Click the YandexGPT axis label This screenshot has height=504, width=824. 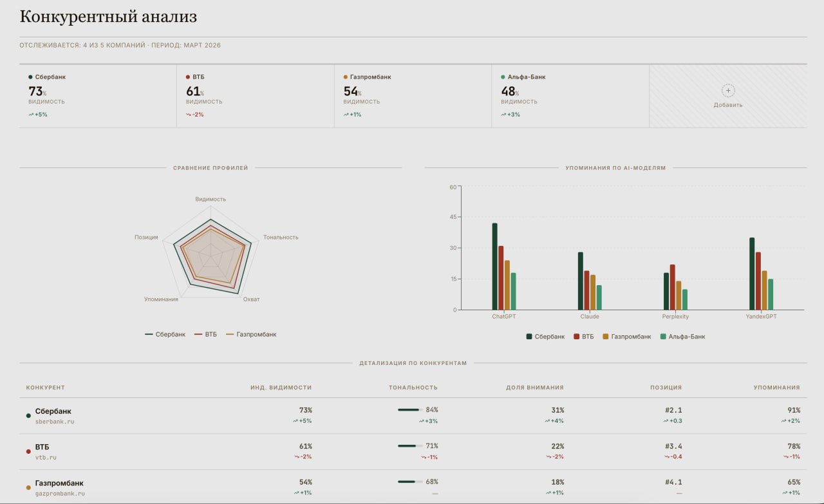pyautogui.click(x=761, y=317)
